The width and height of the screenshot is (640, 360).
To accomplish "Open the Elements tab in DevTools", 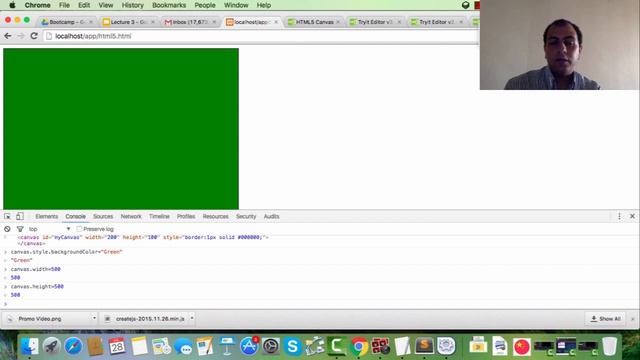I will [47, 216].
